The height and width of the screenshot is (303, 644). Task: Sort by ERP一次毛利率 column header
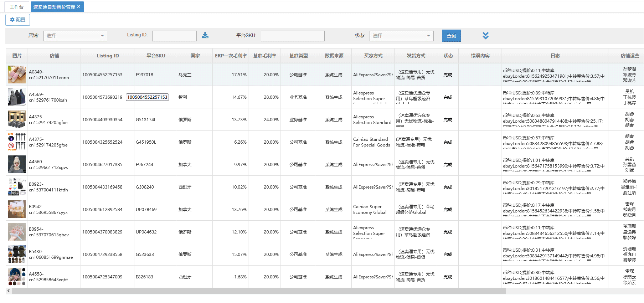231,56
